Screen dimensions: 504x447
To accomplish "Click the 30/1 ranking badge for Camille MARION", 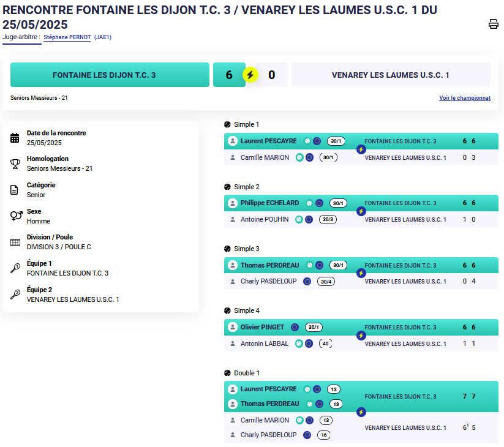I will [328, 157].
